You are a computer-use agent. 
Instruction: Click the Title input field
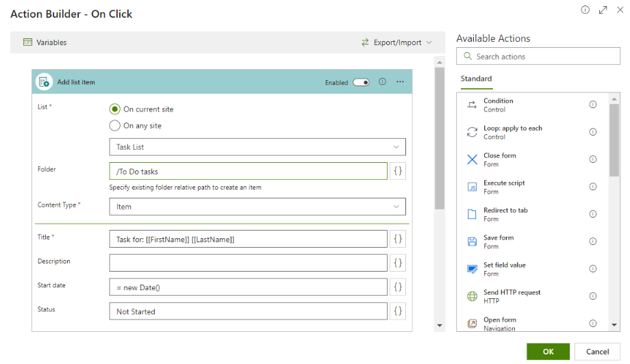(x=249, y=239)
